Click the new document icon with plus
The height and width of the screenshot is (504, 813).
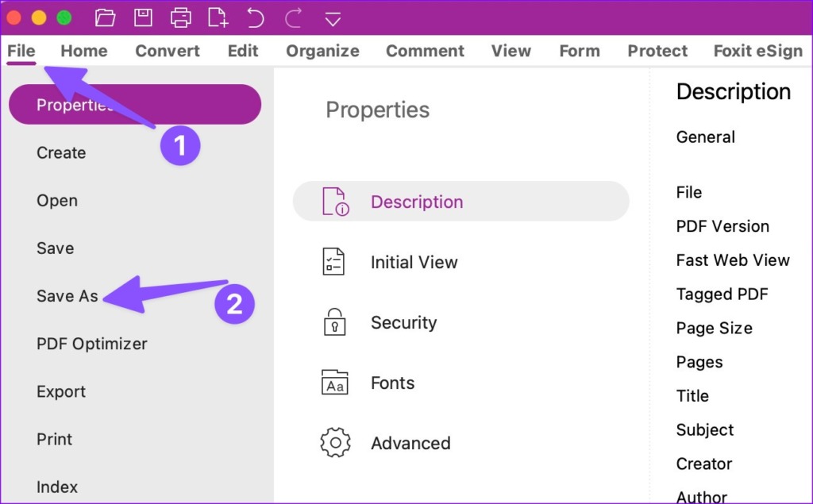[x=218, y=17]
